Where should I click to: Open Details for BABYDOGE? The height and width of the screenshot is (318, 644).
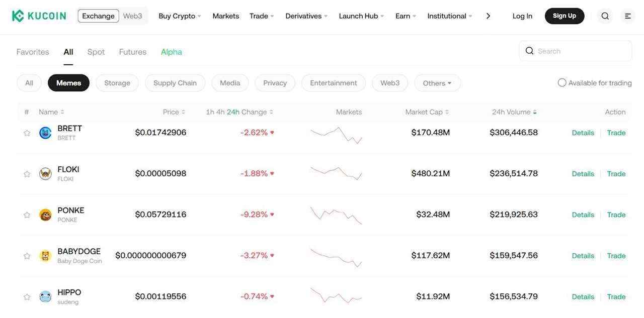tap(583, 255)
